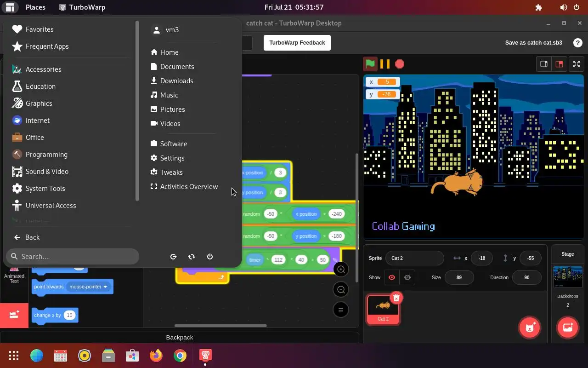588x368 pixels.
Task: Open the Choose a Sprite button
Action: click(529, 328)
